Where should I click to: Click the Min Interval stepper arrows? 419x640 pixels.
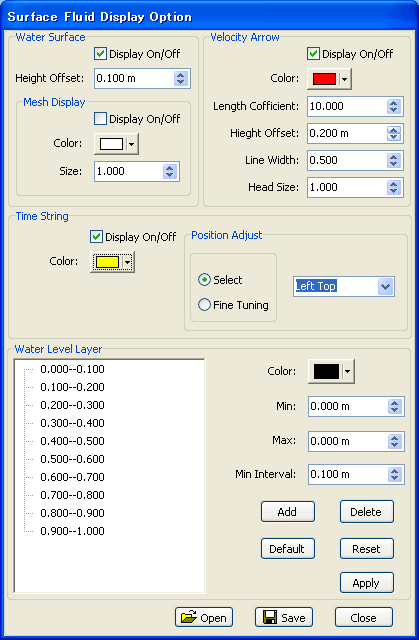(x=394, y=474)
